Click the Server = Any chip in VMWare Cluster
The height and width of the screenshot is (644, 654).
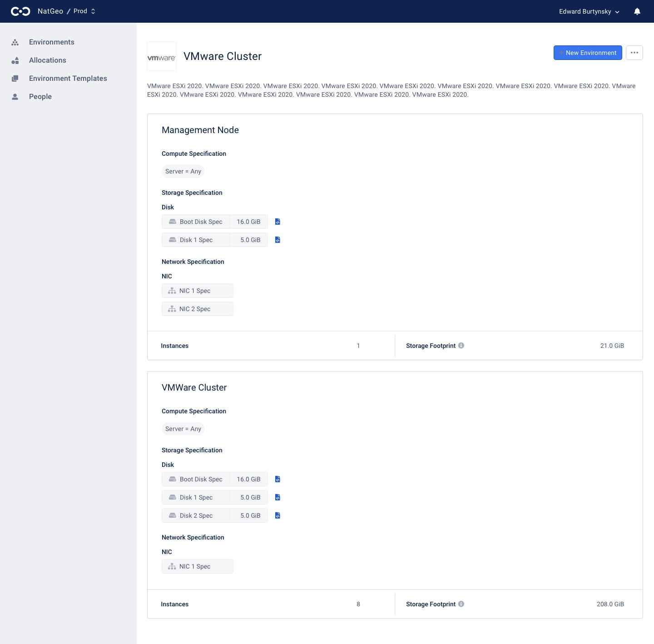[x=183, y=429]
